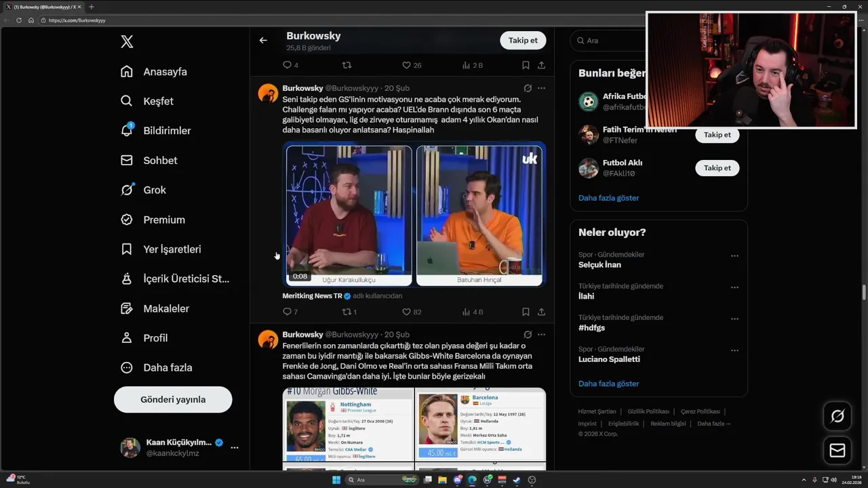The width and height of the screenshot is (868, 488).
Task: Open more options for the Luciano Spalletti trend
Action: click(x=734, y=350)
